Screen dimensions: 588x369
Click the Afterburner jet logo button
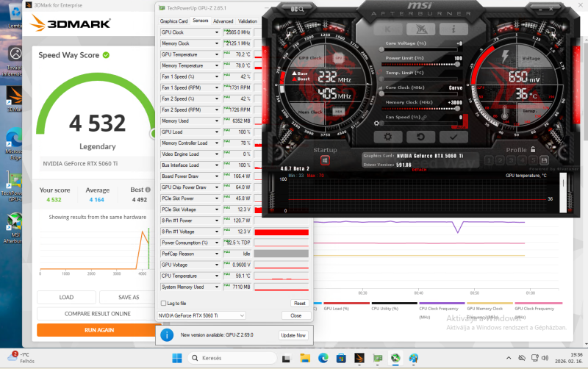click(x=420, y=29)
